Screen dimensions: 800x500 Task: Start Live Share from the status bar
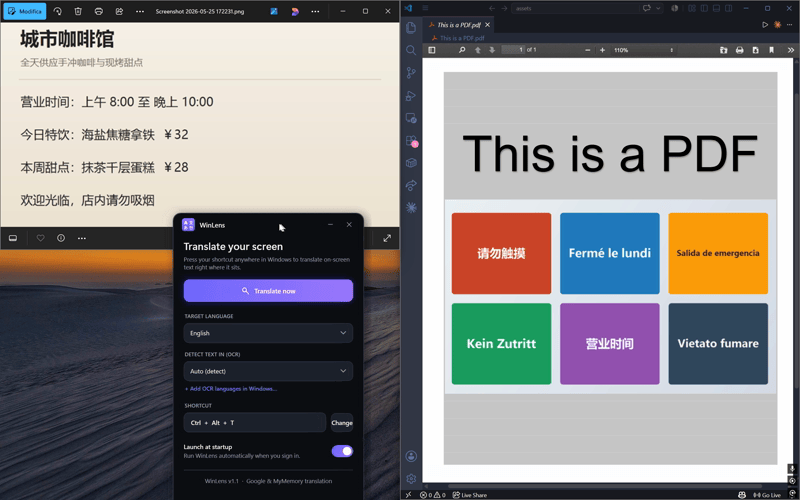click(470, 495)
